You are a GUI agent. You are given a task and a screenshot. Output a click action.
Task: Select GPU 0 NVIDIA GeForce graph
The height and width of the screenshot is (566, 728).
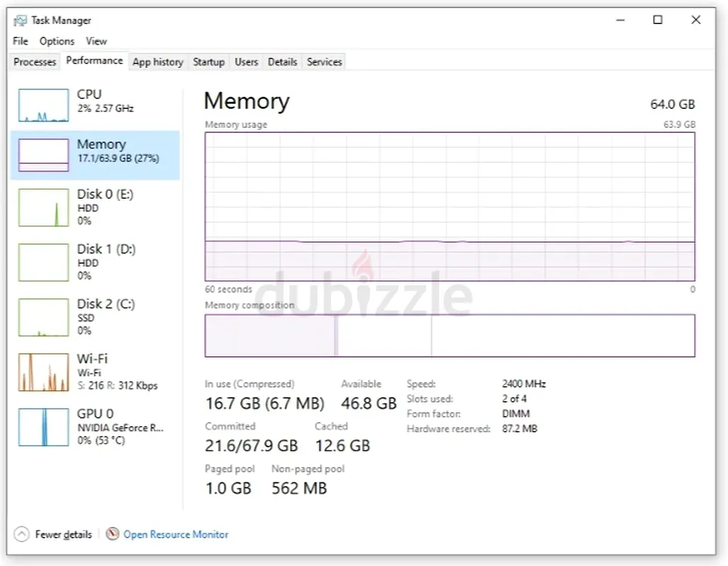[x=43, y=427]
